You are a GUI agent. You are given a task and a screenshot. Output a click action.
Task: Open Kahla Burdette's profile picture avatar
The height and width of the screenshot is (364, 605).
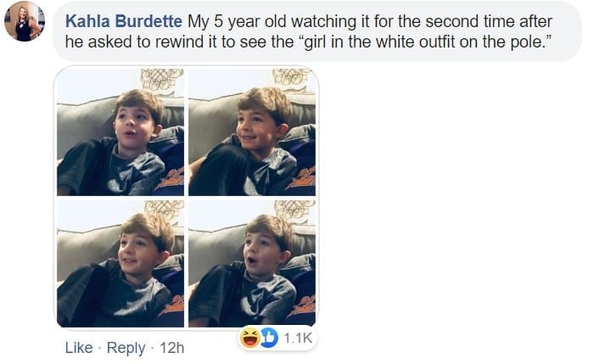pyautogui.click(x=25, y=21)
